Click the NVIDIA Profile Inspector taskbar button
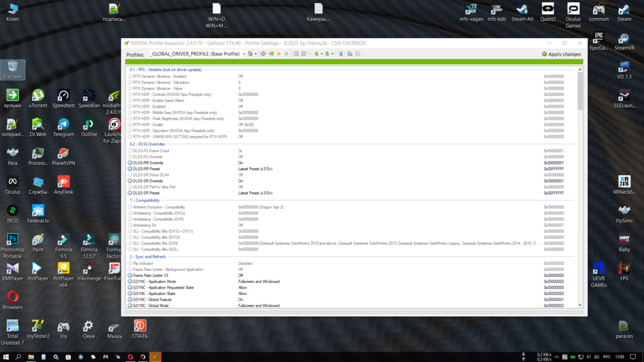644x362 pixels. tap(155, 357)
